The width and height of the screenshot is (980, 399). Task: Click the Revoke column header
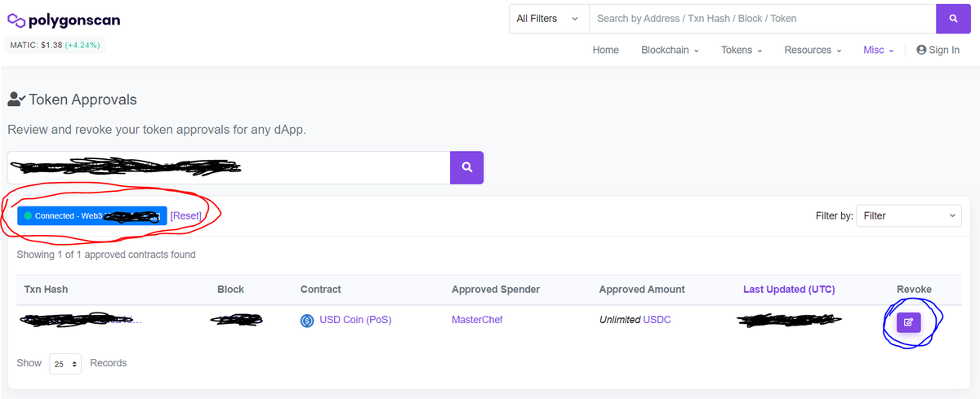tap(914, 290)
